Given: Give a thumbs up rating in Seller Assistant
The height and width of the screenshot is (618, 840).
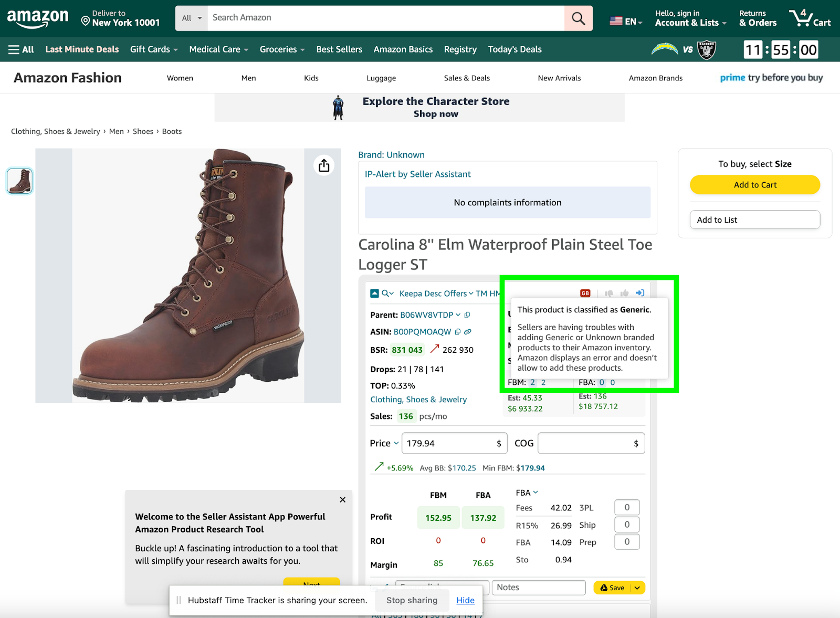Looking at the screenshot, I should click(x=625, y=292).
